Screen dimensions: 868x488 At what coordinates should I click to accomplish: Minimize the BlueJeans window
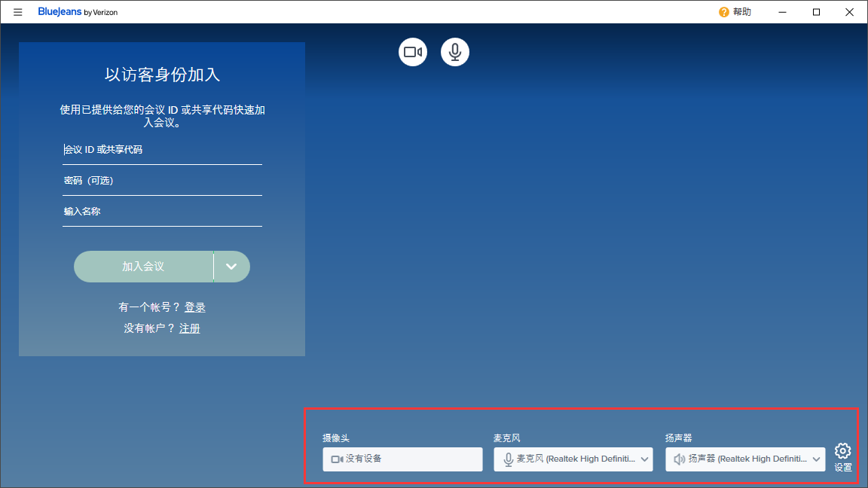point(782,11)
